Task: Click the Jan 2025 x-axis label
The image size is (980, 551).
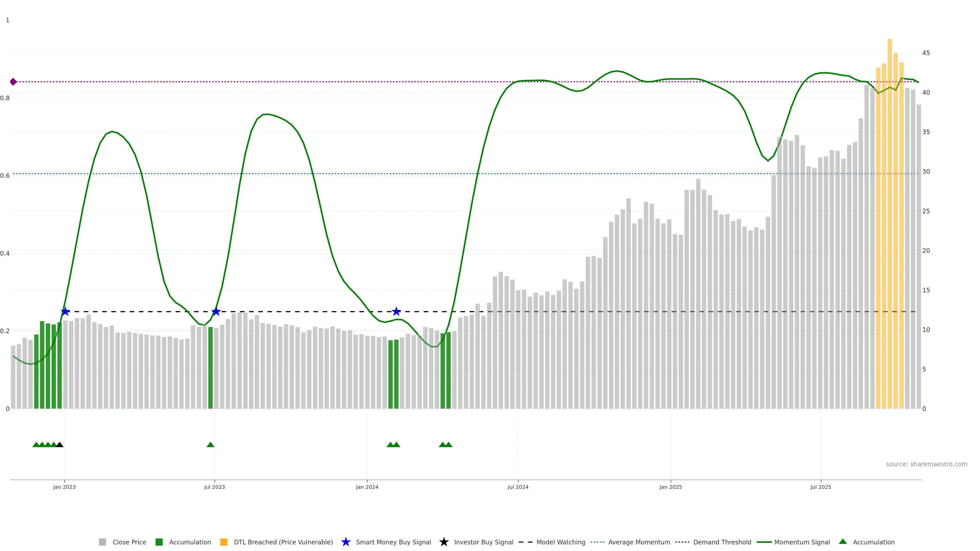Action: click(670, 487)
